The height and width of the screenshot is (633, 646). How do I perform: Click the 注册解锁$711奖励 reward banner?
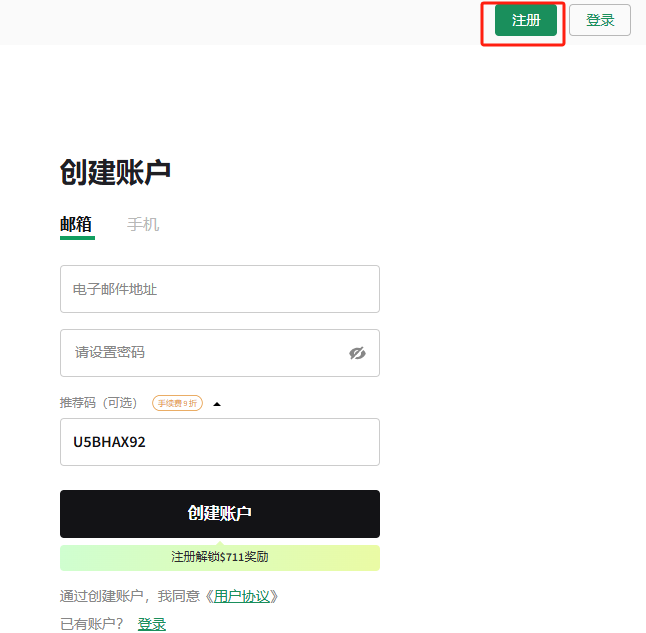click(219, 557)
